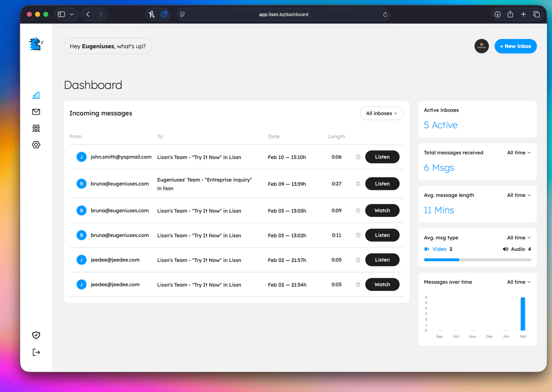Screen dimensions: 552x392
Task: Click the From column header
Action: pyautogui.click(x=75, y=136)
